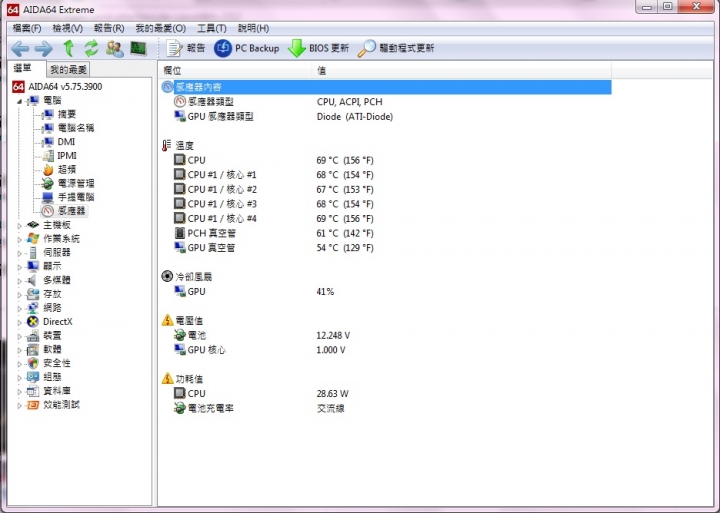This screenshot has height=513, width=720.
Task: Open the 報告(R) menu
Action: click(x=109, y=28)
